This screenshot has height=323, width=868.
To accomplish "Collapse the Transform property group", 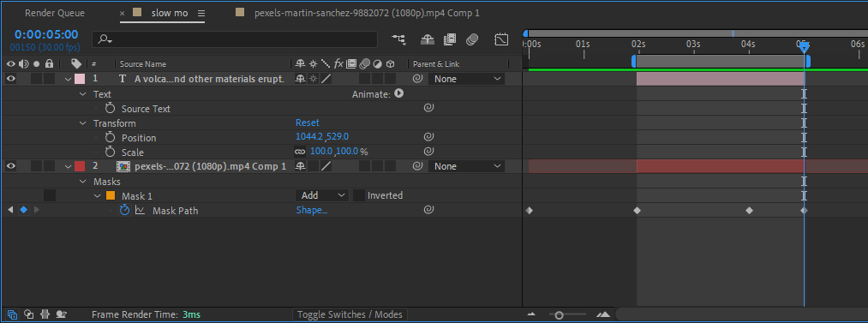I will [82, 123].
